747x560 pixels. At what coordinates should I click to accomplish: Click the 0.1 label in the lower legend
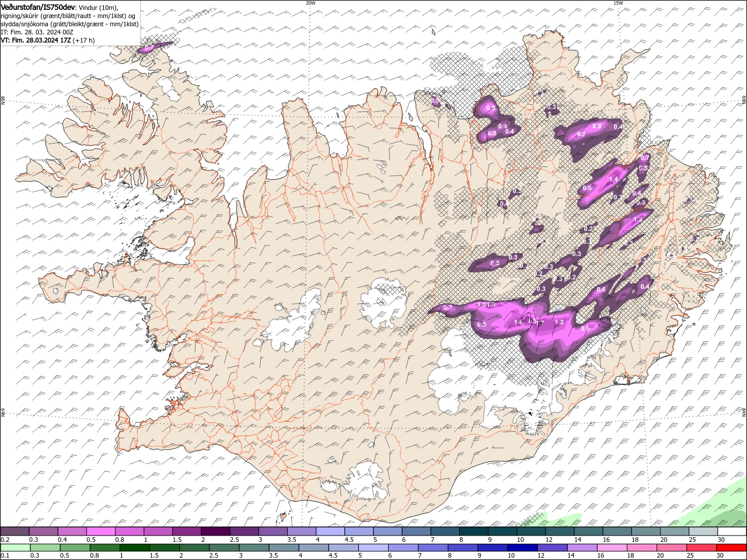coord(5,556)
